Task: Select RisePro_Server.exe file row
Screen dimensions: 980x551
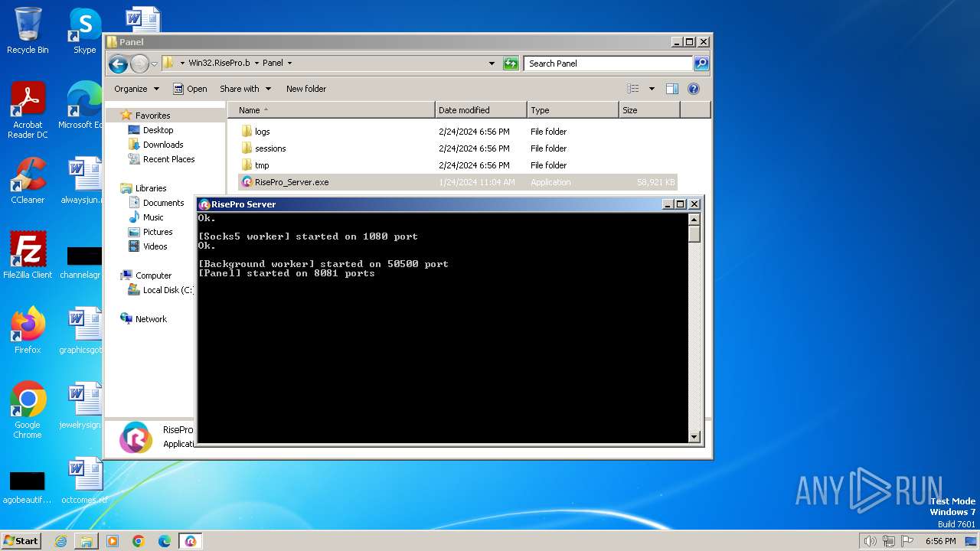Action: (458, 182)
